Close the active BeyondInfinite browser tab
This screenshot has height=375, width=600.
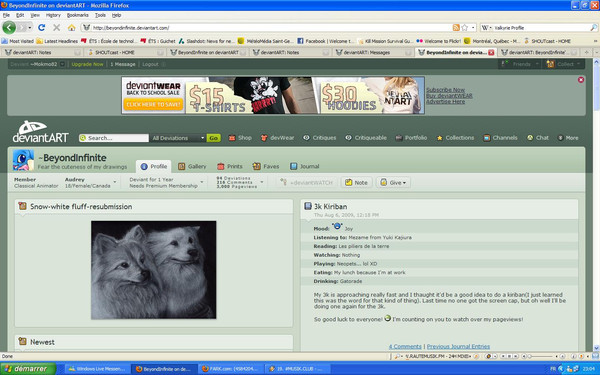491,52
